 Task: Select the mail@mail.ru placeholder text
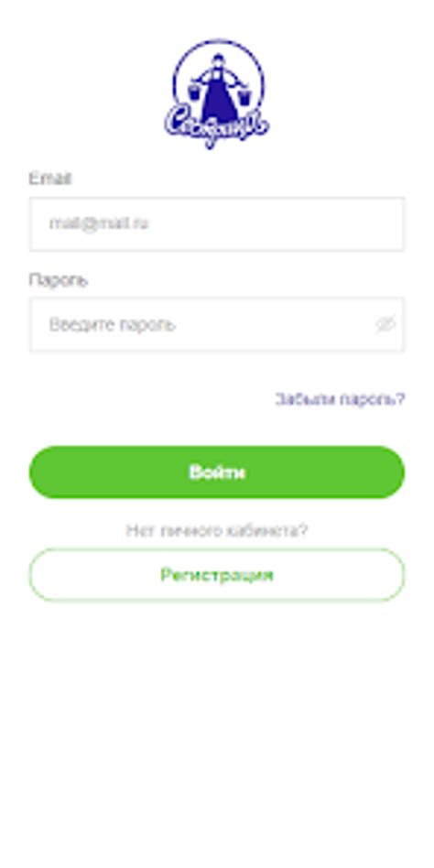pos(99,223)
